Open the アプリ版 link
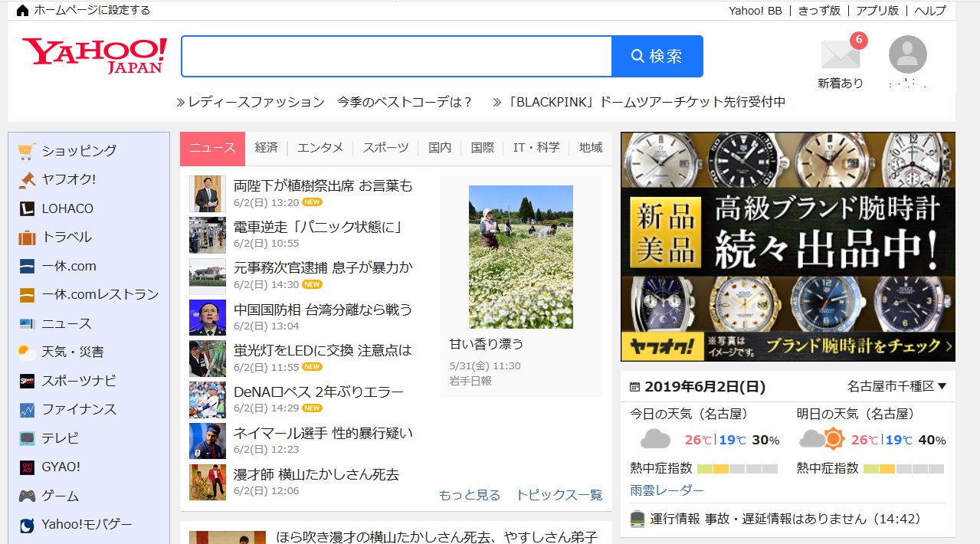Screen dimensions: 980x544 pos(877,11)
